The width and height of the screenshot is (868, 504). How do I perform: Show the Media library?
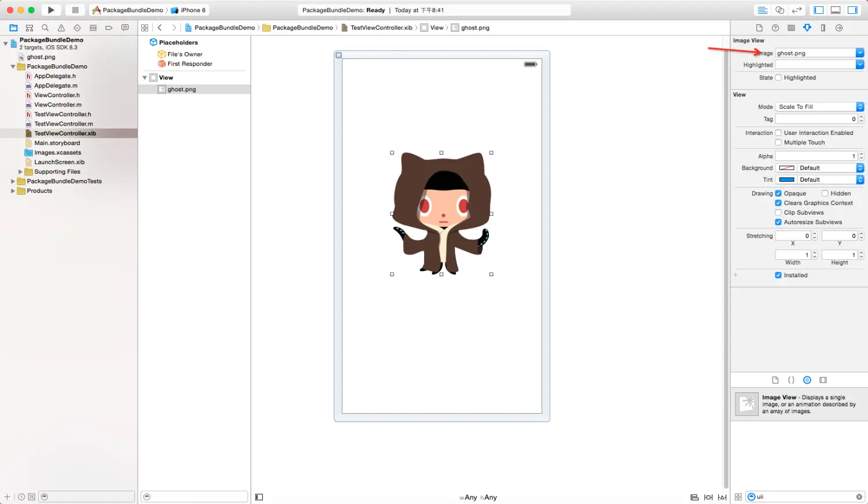[x=823, y=380]
